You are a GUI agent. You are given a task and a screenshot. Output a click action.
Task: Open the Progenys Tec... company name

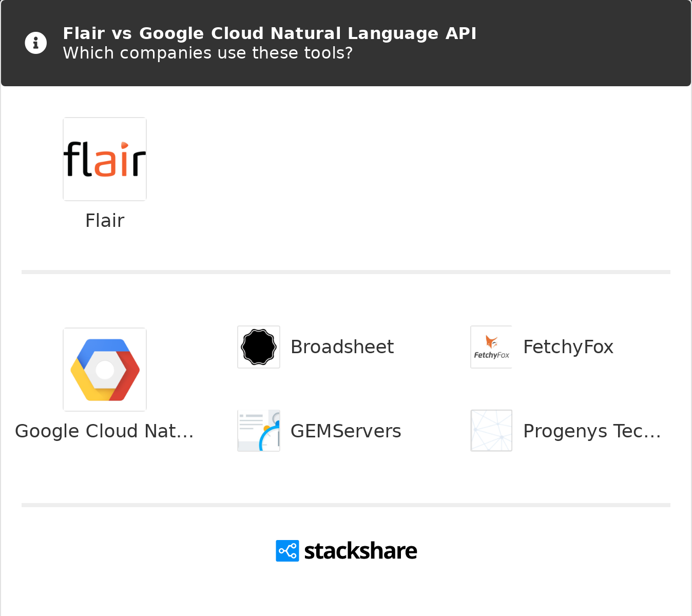coord(592,431)
